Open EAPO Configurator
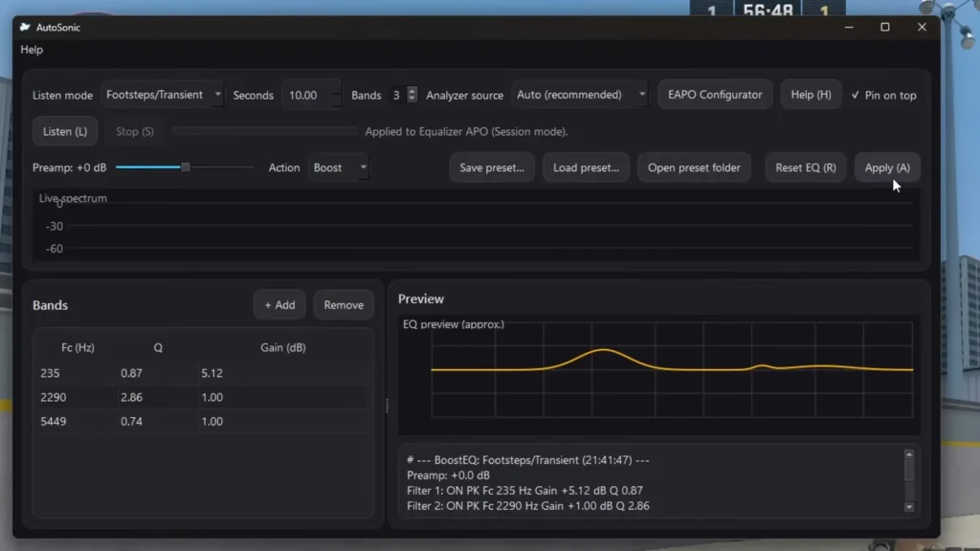Viewport: 980px width, 551px height. (714, 95)
